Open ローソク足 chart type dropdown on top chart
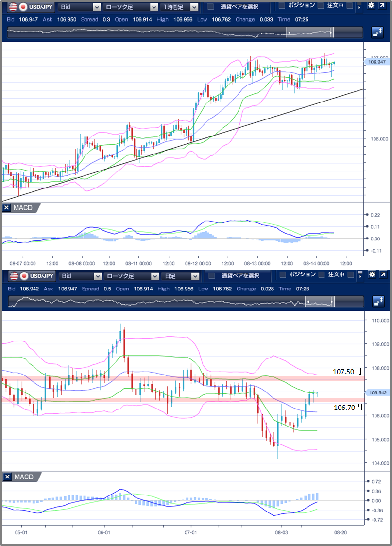Image resolution: width=392 pixels, height=546 pixels. 131,7
